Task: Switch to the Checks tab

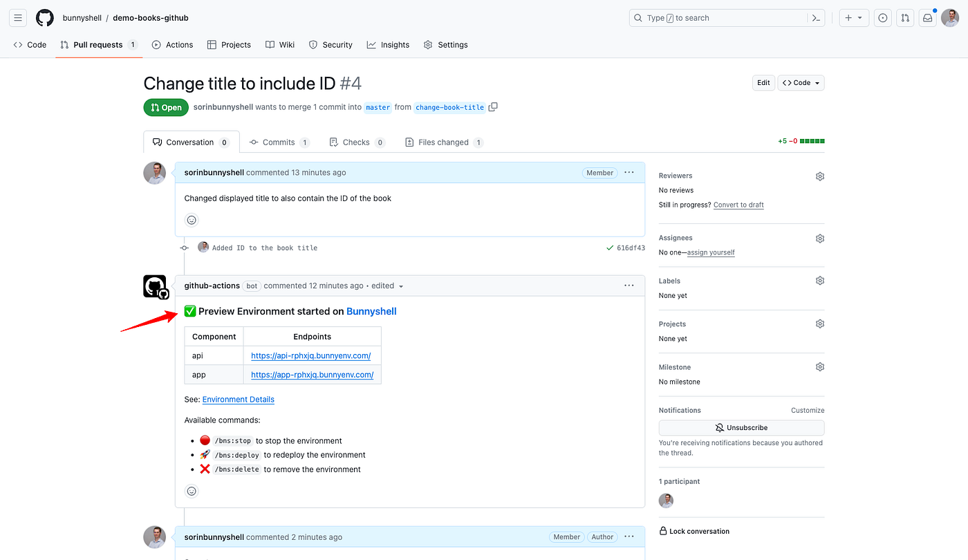Action: [357, 142]
